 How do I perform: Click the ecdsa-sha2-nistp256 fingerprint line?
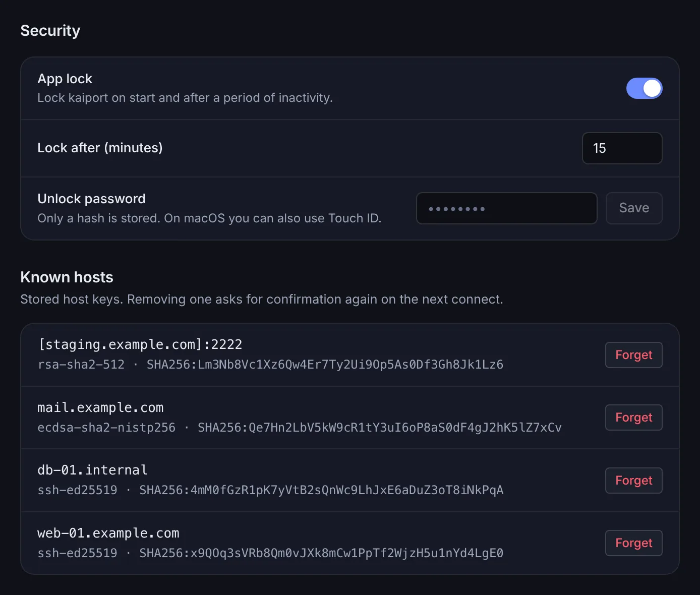click(300, 428)
